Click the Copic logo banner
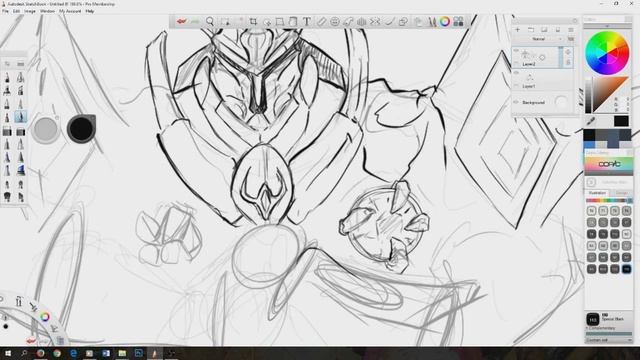This screenshot has height=360, width=640. coord(609,164)
